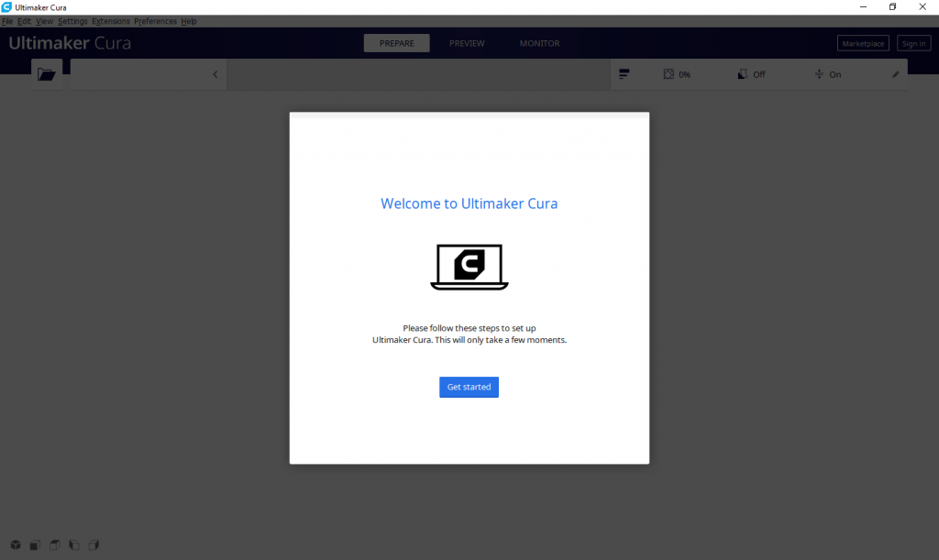
Task: Close the Ultimaker Cura window
Action: click(922, 7)
